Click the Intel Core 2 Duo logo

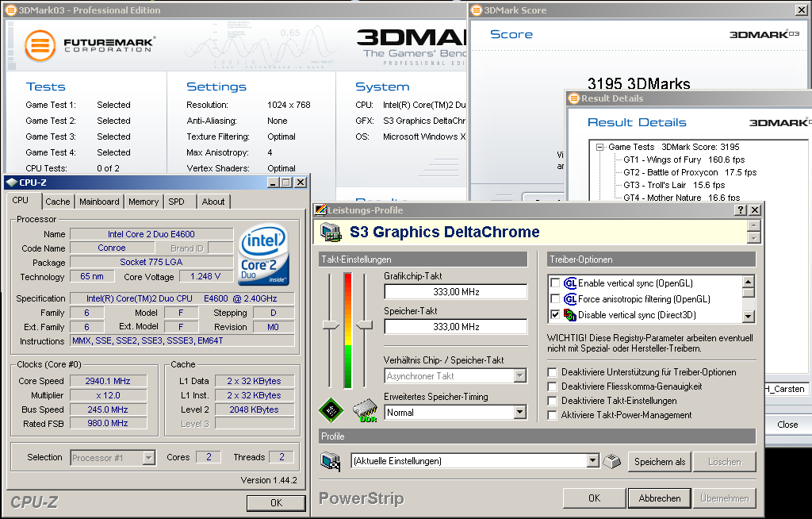point(264,253)
